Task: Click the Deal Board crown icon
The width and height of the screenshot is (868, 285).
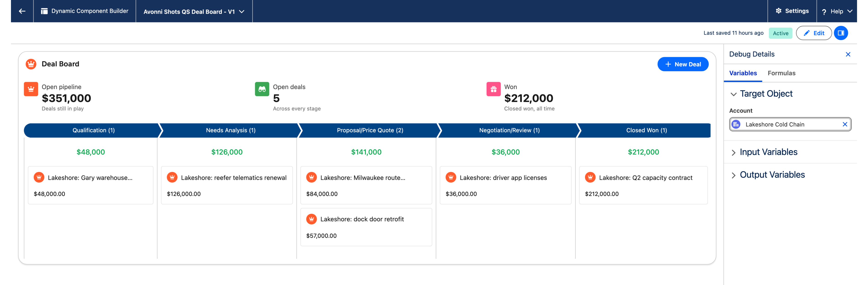Action: tap(31, 64)
